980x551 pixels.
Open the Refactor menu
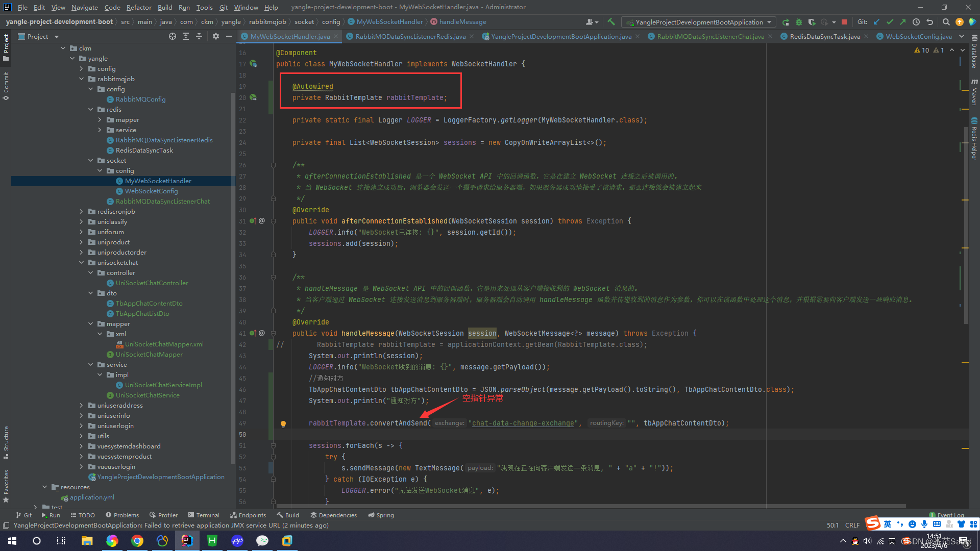[x=139, y=7]
